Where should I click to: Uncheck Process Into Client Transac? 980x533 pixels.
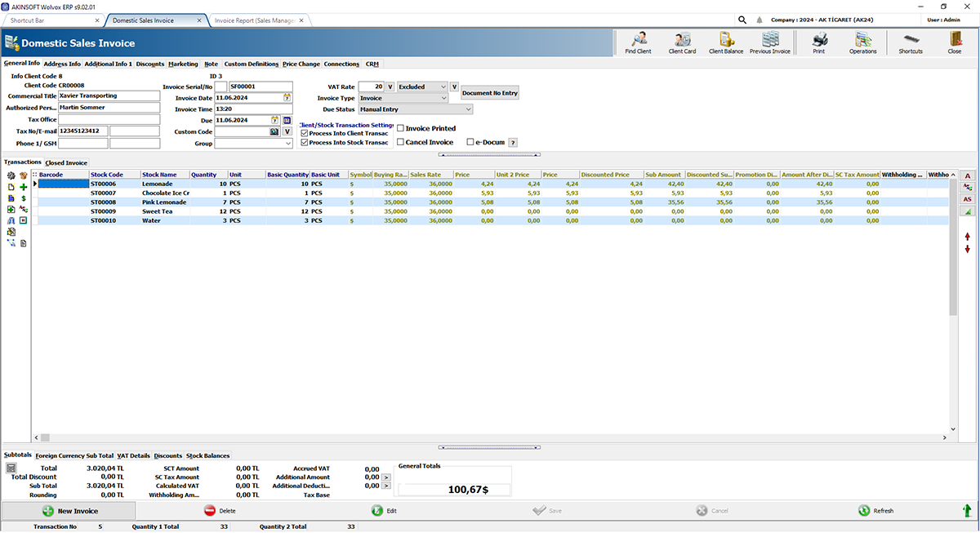tap(305, 132)
